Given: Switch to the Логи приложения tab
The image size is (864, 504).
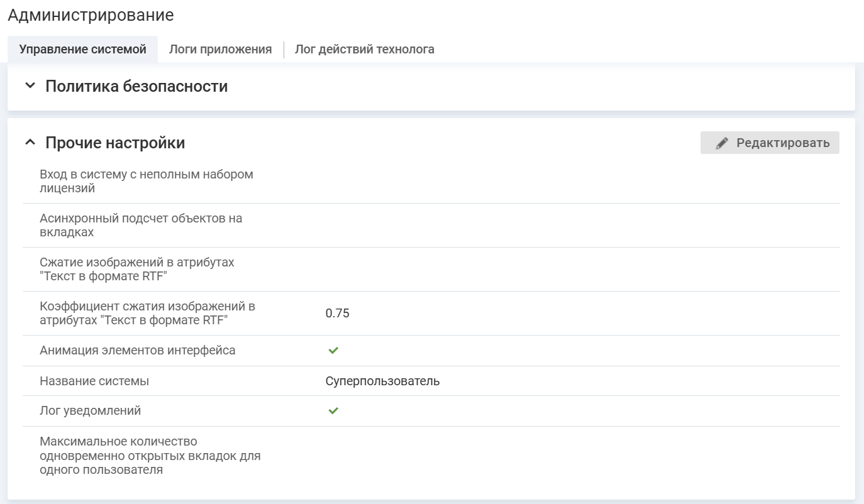Looking at the screenshot, I should (x=220, y=49).
